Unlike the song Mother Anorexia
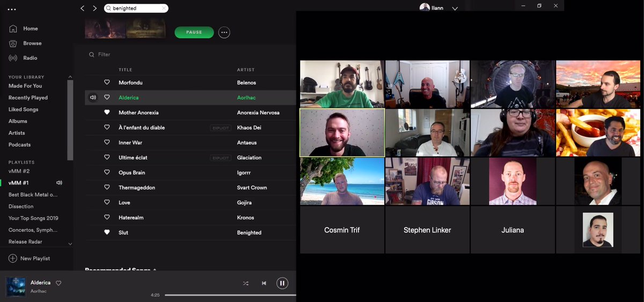This screenshot has height=302, width=644. click(107, 113)
